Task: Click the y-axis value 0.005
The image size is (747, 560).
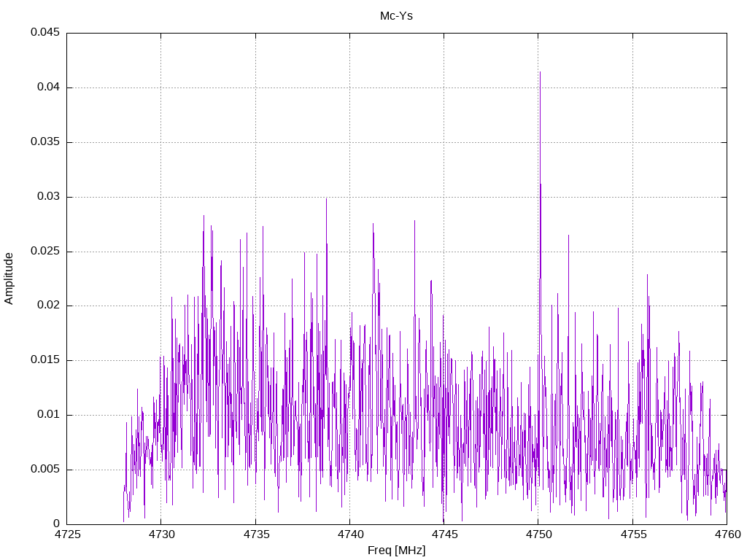Action: tap(45, 469)
